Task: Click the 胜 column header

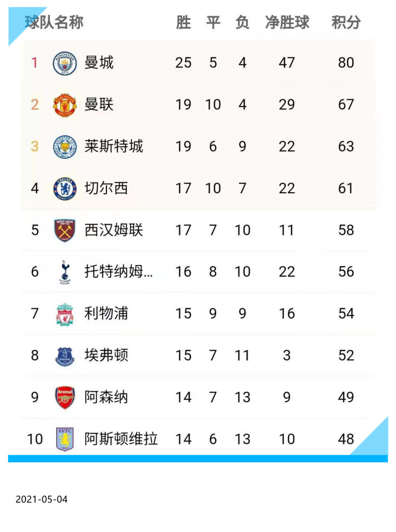Action: [x=183, y=23]
